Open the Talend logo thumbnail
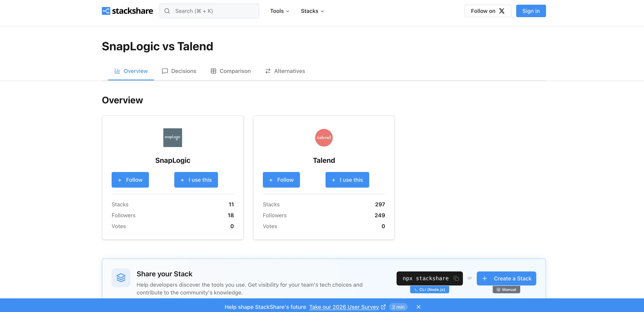Image resolution: width=644 pixels, height=312 pixels. 324,138
